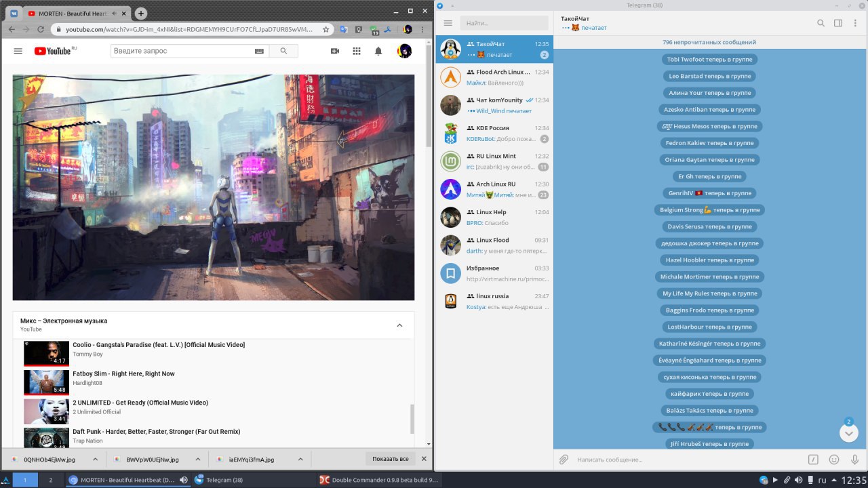868x488 pixels.
Task: Open Double Commander from taskbar
Action: click(x=380, y=480)
